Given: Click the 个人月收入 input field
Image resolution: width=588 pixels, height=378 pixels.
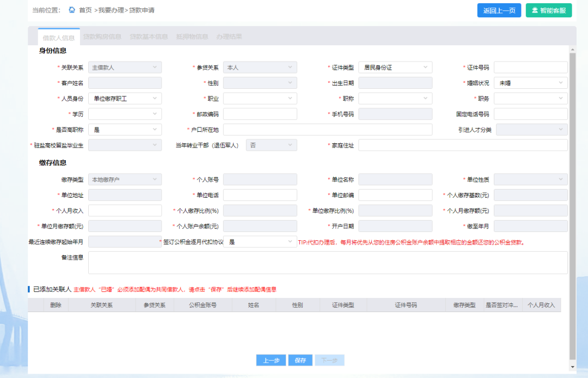Looking at the screenshot, I should tap(125, 211).
